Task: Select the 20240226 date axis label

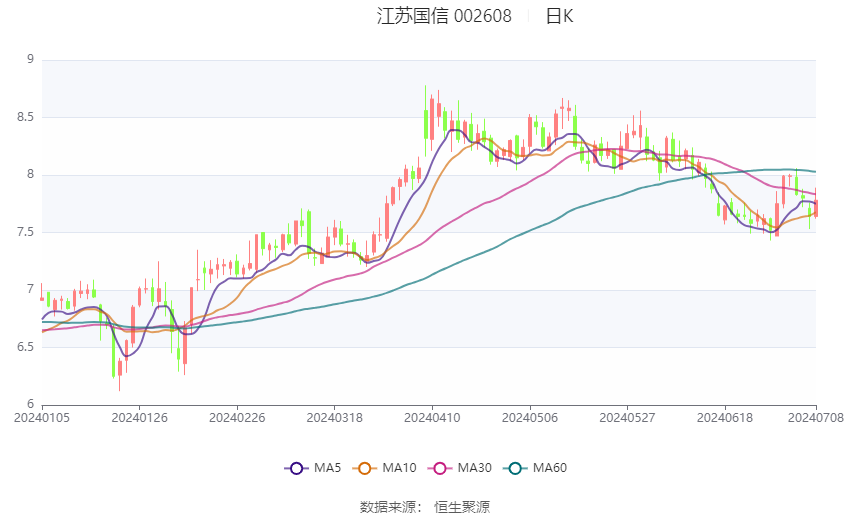Action: pyautogui.click(x=237, y=418)
